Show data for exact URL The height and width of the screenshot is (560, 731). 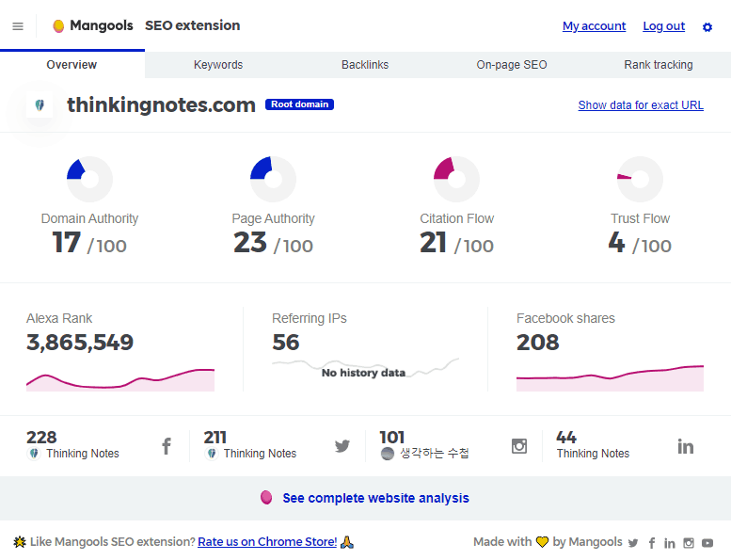(x=641, y=105)
